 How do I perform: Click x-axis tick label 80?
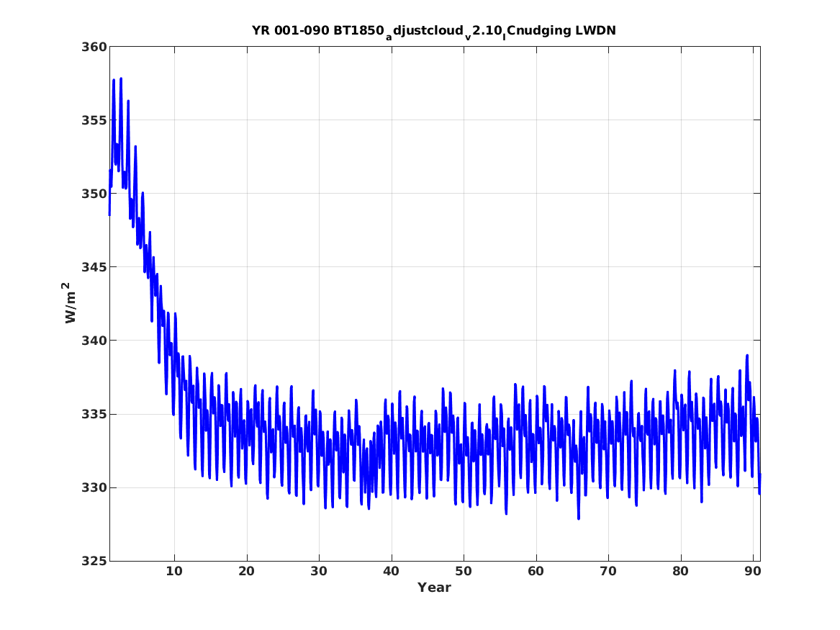[x=680, y=572]
